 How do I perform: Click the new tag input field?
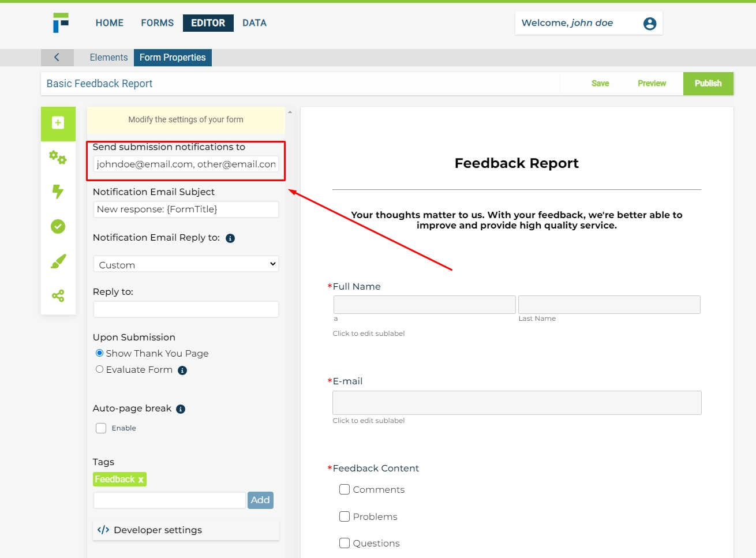tap(170, 500)
